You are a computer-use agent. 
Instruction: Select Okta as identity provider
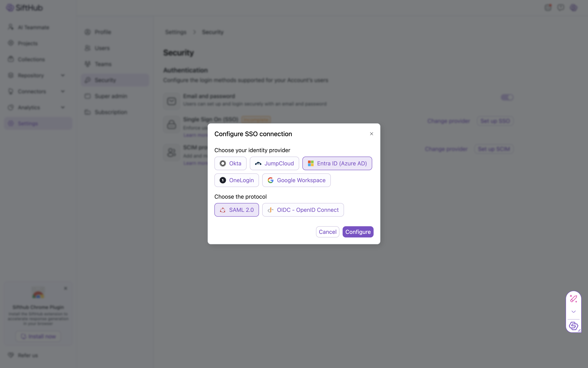(x=230, y=163)
